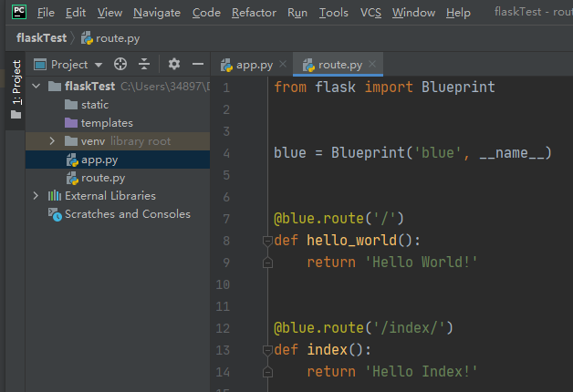Click the 'Hello World!' string

point(422,263)
